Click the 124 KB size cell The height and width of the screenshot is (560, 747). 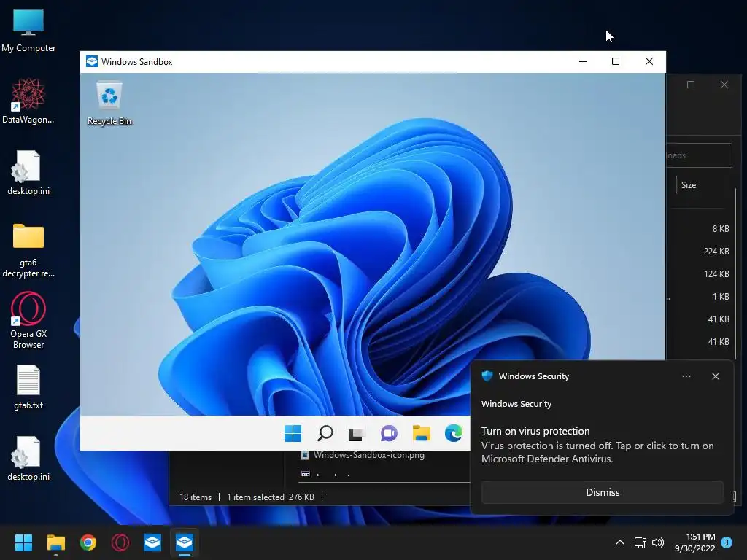click(x=716, y=274)
